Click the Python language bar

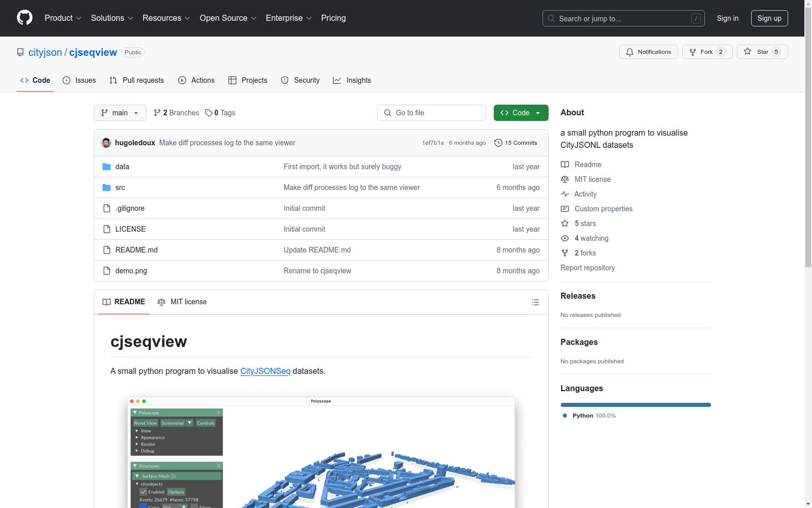[636, 405]
